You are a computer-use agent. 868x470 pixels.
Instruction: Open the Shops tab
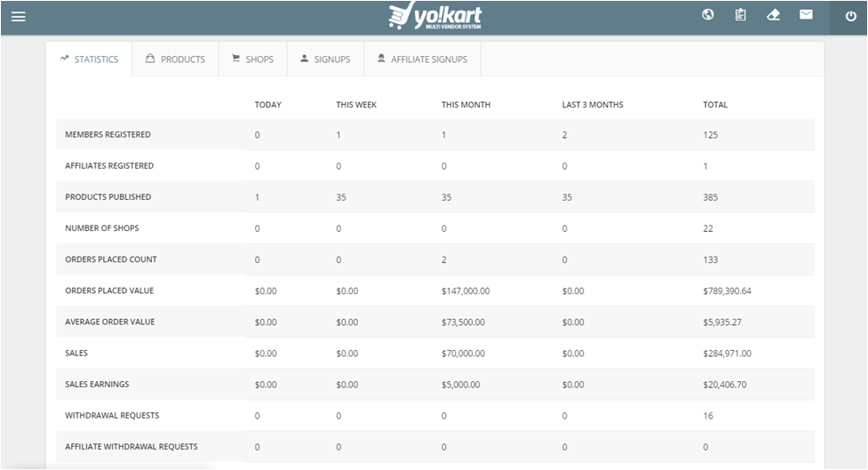point(252,59)
